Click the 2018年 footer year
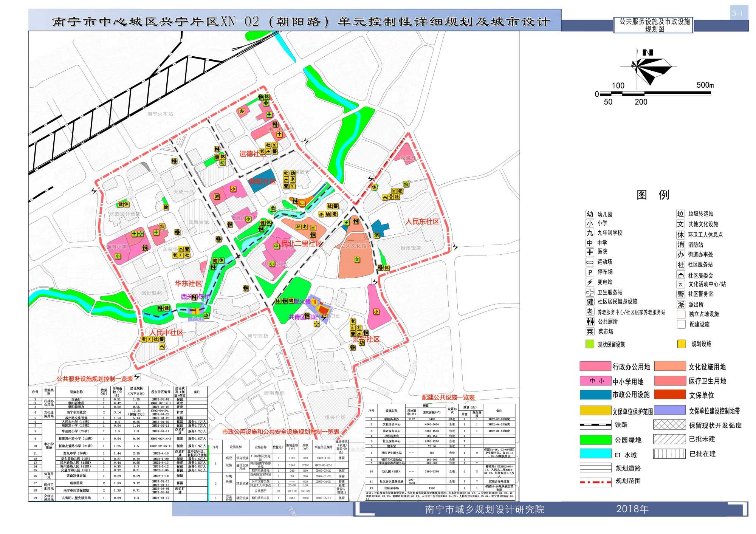This screenshot has height=534, width=756. pos(632,509)
